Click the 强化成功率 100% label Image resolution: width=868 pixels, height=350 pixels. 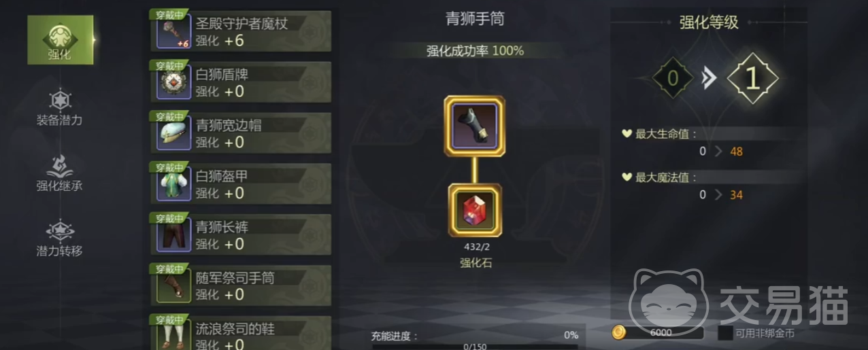(x=475, y=50)
